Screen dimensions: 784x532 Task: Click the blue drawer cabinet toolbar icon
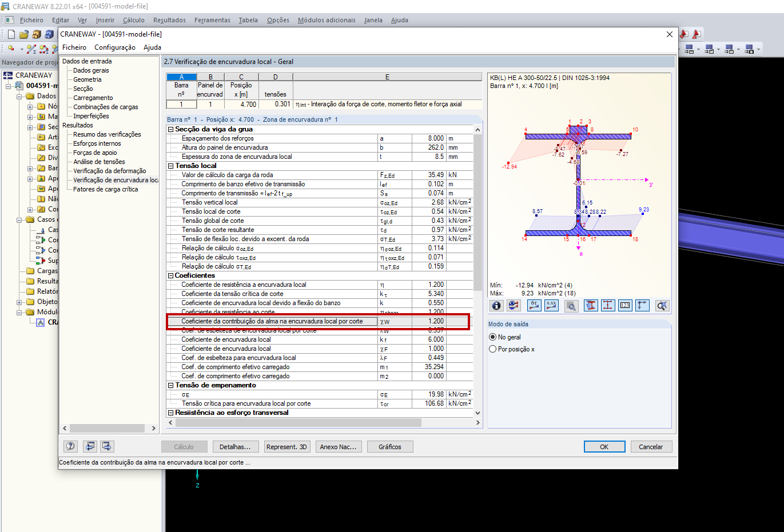pyautogui.click(x=49, y=34)
